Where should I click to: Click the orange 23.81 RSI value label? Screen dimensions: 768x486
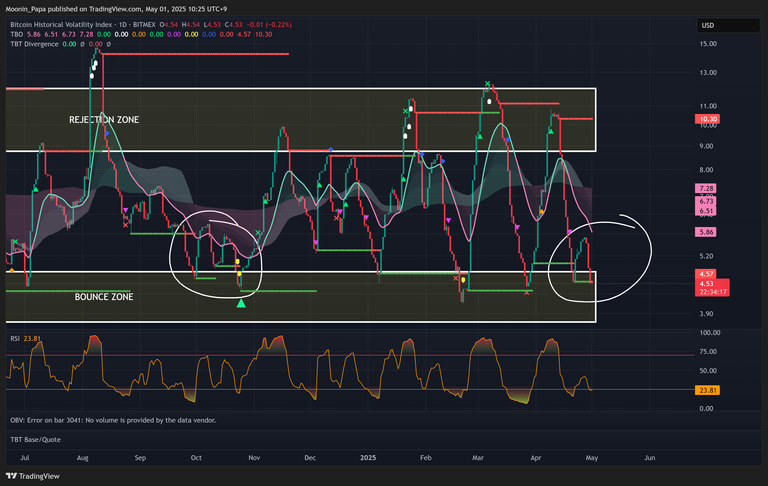click(707, 390)
